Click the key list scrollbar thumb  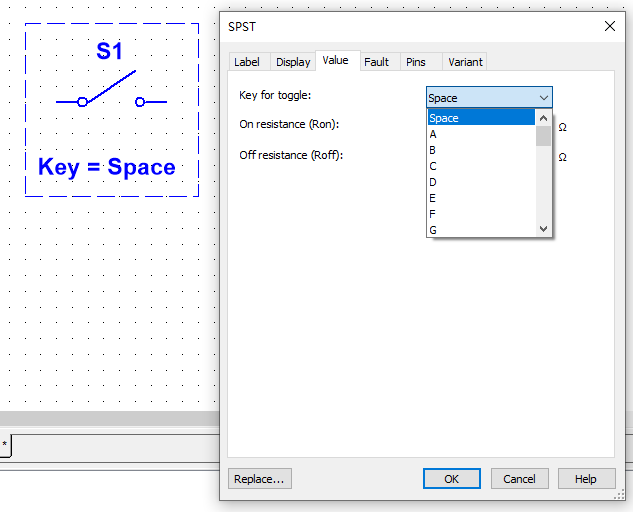pyautogui.click(x=543, y=136)
